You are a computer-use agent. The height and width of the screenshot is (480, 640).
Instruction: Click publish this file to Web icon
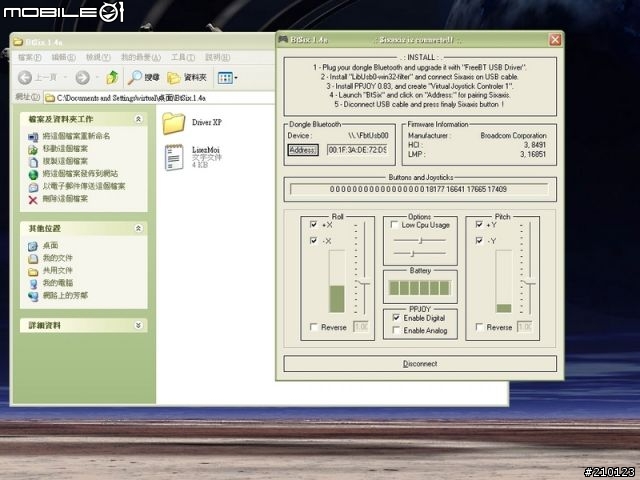click(33, 174)
